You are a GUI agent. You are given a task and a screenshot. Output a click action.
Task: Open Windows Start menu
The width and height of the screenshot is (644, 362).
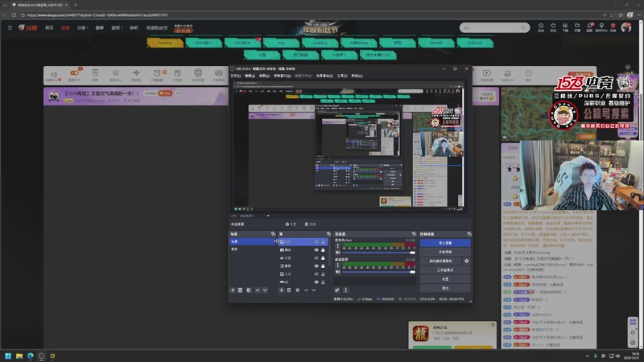point(8,356)
